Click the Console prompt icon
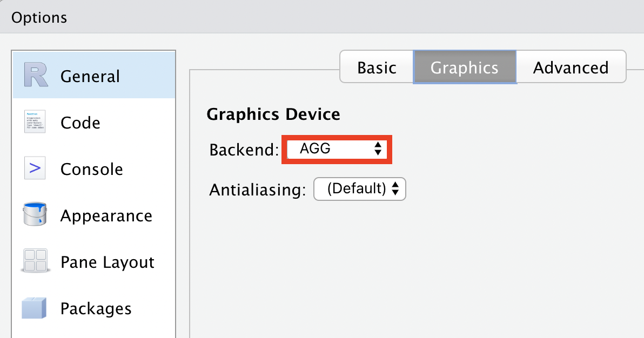The width and height of the screenshot is (644, 338). tap(35, 168)
